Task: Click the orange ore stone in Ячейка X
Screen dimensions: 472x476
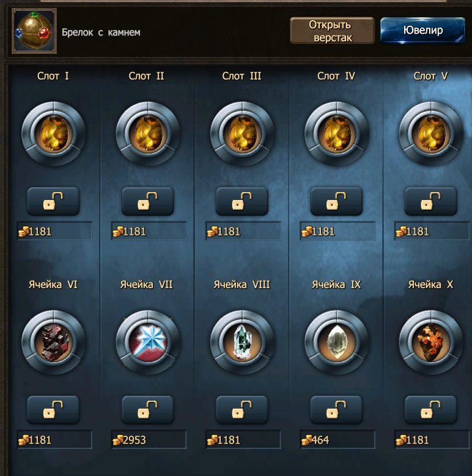Action: coord(431,342)
